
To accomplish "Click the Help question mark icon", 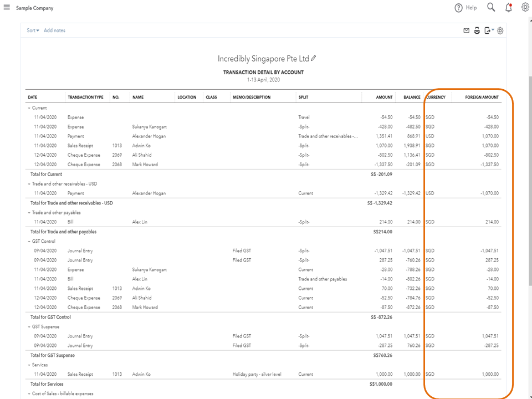I will click(x=458, y=8).
